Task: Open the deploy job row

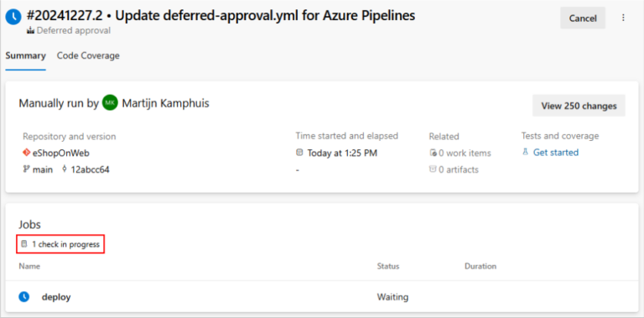Action: coord(322,297)
